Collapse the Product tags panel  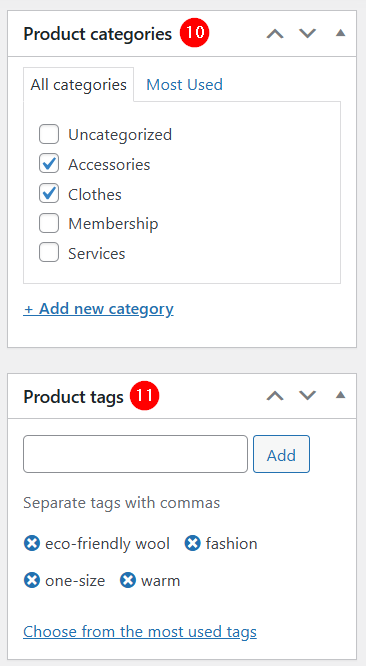click(341, 396)
